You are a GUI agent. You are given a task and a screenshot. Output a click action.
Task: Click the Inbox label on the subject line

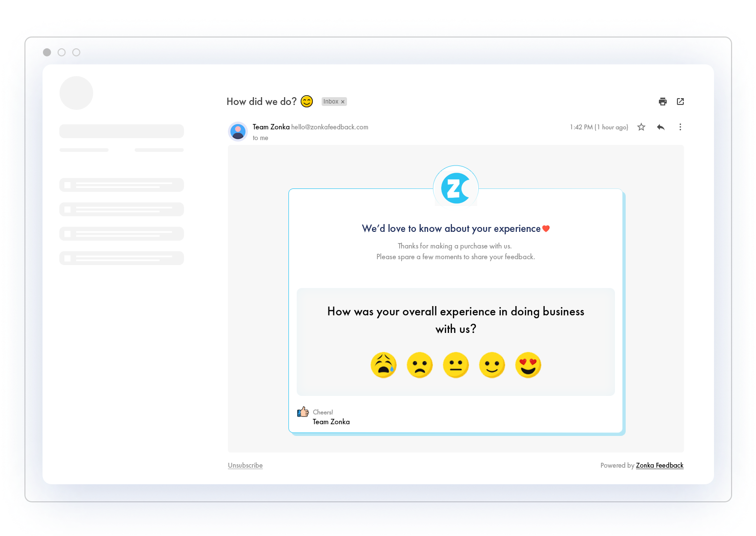click(x=331, y=102)
